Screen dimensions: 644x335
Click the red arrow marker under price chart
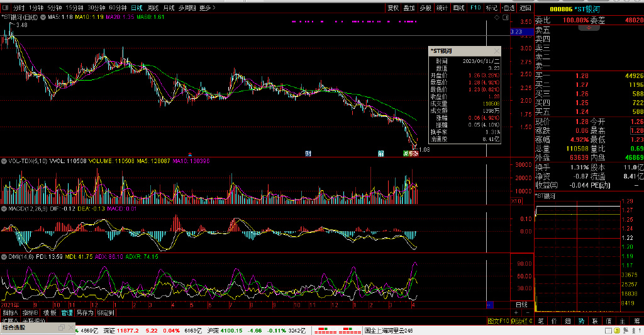(x=190, y=154)
